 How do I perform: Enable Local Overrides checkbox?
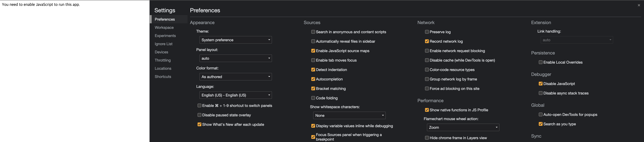(540, 62)
